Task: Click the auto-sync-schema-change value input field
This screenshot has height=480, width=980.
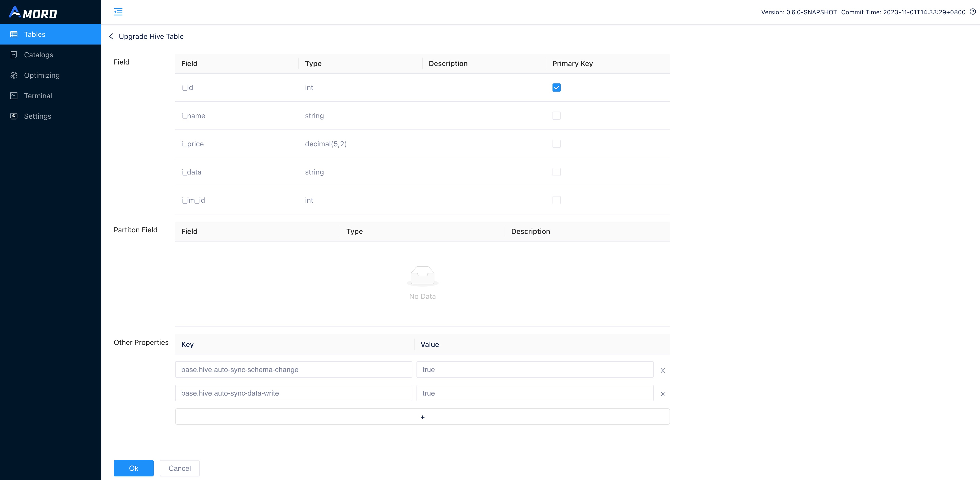Action: 535,369
